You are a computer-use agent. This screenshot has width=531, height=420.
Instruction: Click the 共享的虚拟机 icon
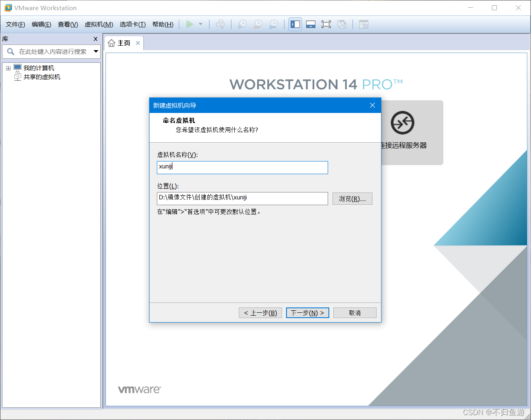tap(18, 77)
